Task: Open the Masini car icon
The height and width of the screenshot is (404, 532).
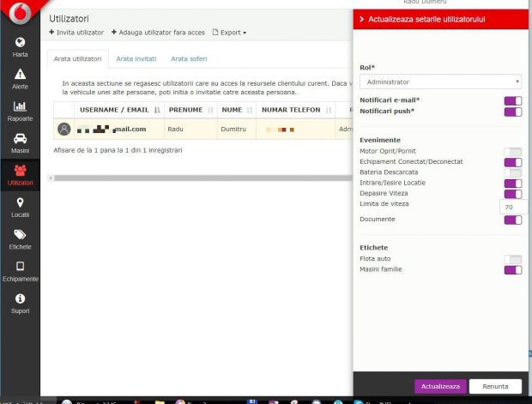Action: [20, 138]
